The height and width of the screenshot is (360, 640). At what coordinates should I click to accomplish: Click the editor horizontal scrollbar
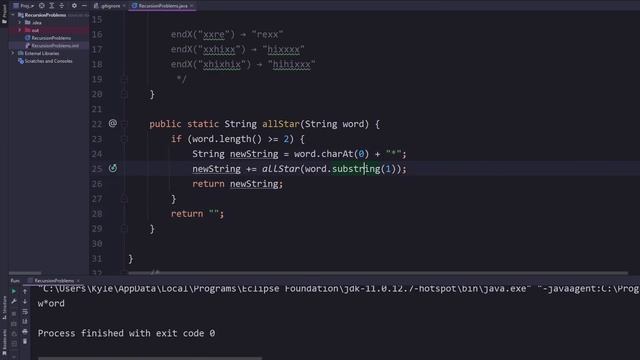(x=378, y=273)
